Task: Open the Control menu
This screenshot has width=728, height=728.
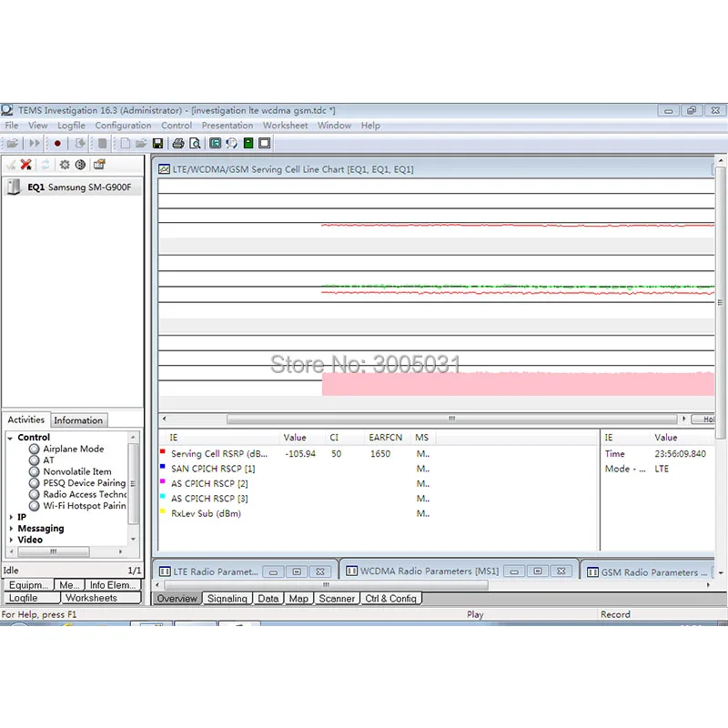Action: click(177, 126)
